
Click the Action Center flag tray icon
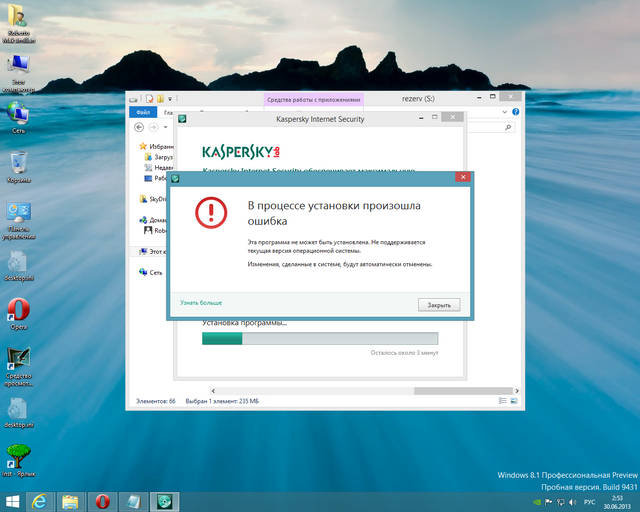click(549, 502)
